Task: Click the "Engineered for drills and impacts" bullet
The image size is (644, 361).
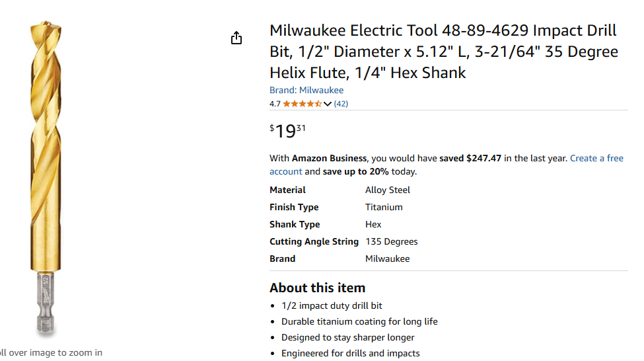Action: click(x=350, y=353)
